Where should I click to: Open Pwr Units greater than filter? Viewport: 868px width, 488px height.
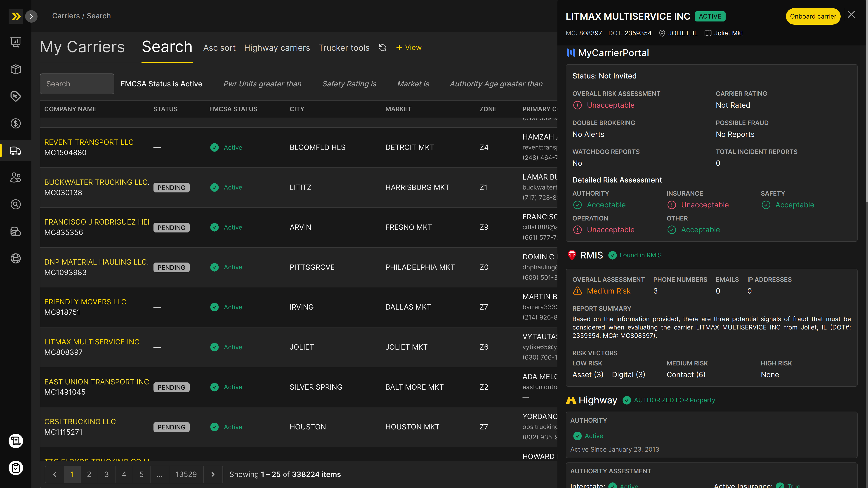pyautogui.click(x=262, y=84)
